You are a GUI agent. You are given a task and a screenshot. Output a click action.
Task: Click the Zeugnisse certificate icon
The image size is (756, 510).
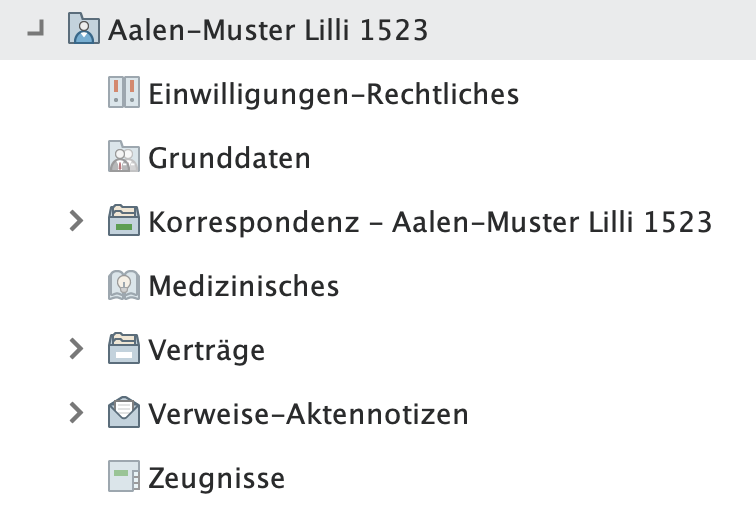pyautogui.click(x=123, y=478)
